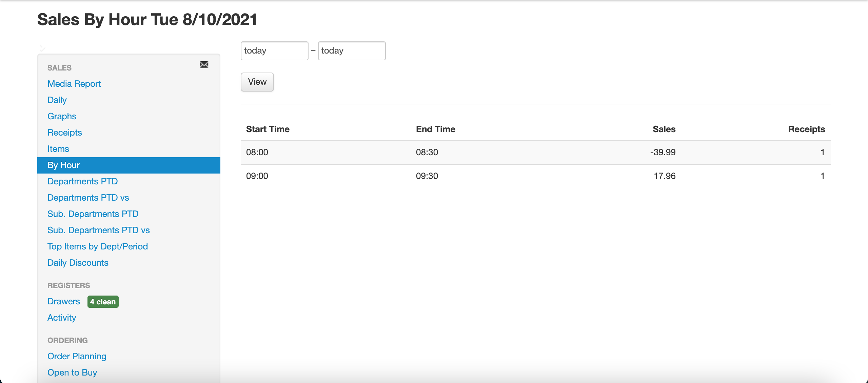Viewport: 868px width, 383px height.
Task: Open the Daily Discounts report
Action: tap(78, 263)
